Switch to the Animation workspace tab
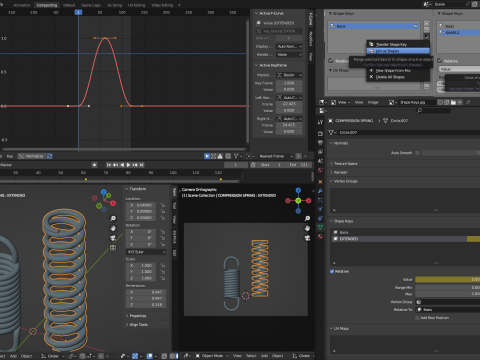 point(22,5)
